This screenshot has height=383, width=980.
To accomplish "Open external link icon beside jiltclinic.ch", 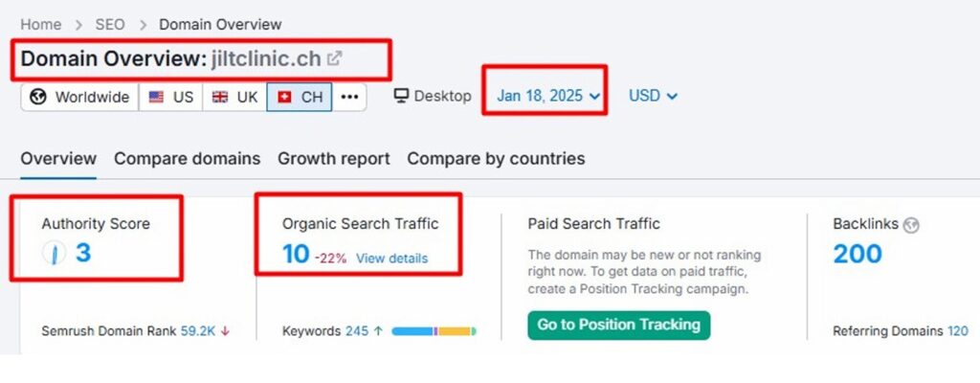I will [x=334, y=58].
